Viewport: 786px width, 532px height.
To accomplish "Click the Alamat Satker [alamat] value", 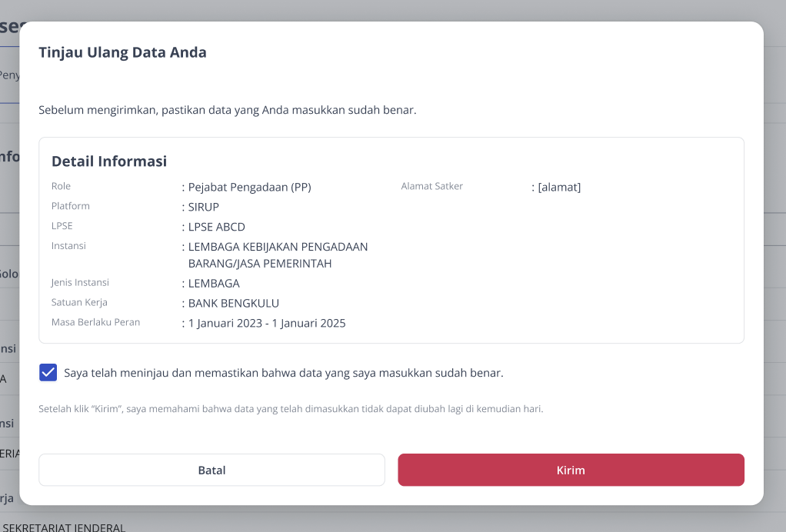I will click(559, 188).
